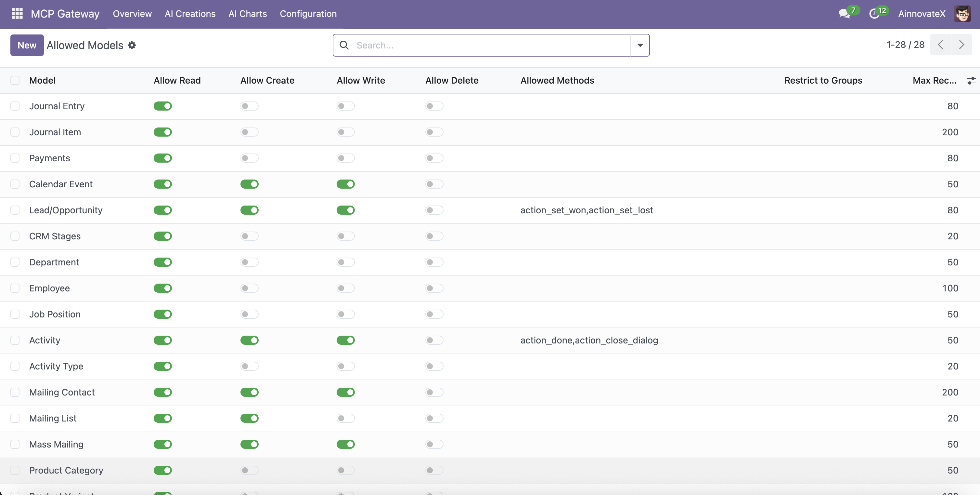Enable Allow Delete for Lead/Opportunity
This screenshot has width=980, height=495.
pyautogui.click(x=434, y=210)
